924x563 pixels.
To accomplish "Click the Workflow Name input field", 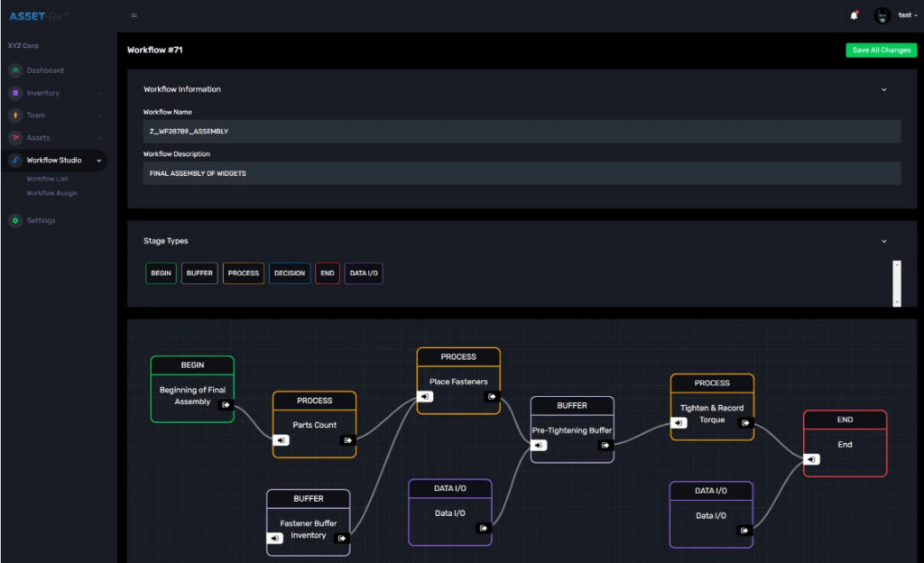I will point(522,132).
